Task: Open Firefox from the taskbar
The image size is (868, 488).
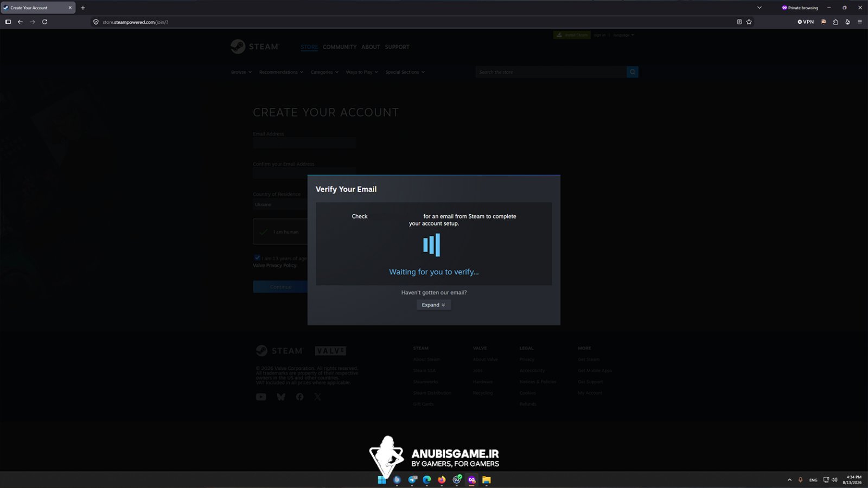Action: pos(442,480)
